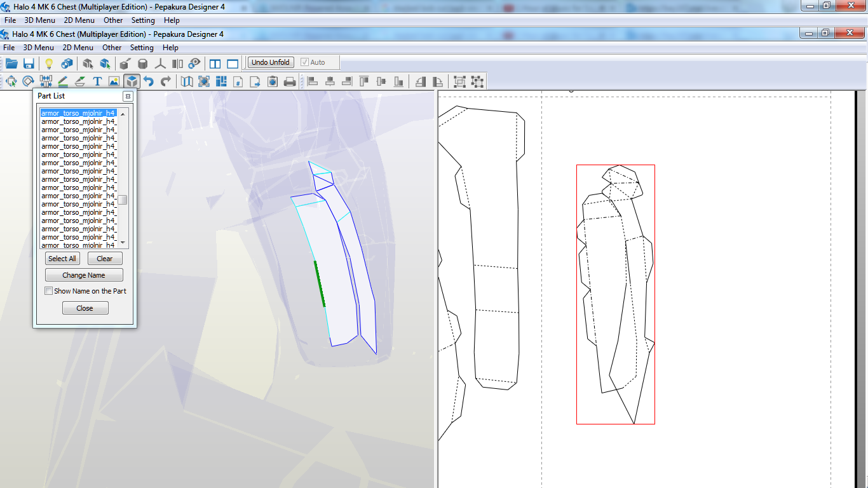Screen dimensions: 868x488
Task: Select the edge color pencil tool
Action: coord(63,81)
